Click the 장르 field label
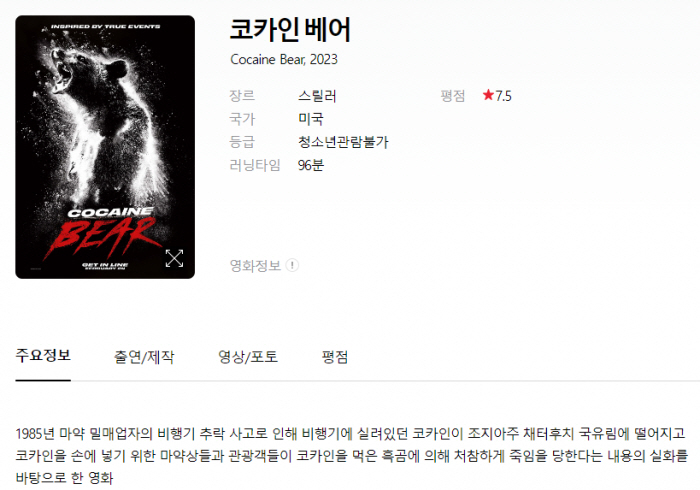The width and height of the screenshot is (700, 490). 242,96
